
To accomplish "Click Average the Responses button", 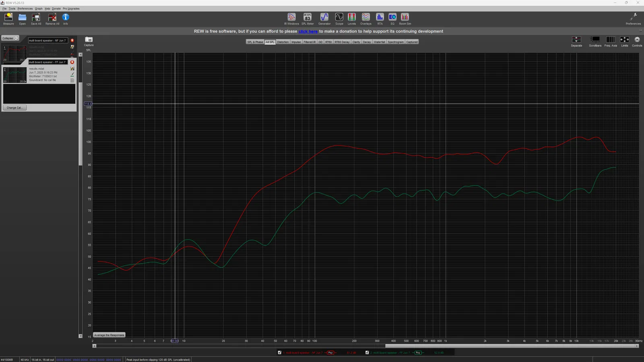I will pos(109,335).
